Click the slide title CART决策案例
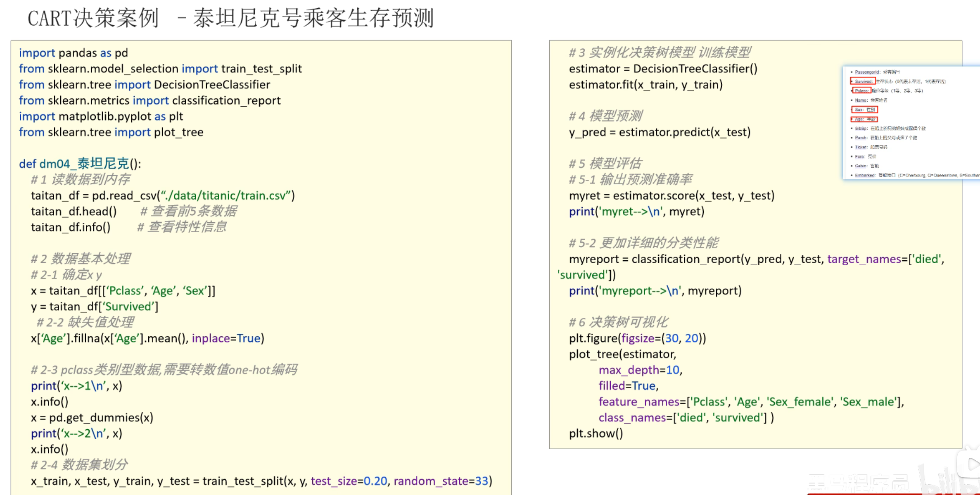The width and height of the screenshot is (980, 495). click(93, 19)
